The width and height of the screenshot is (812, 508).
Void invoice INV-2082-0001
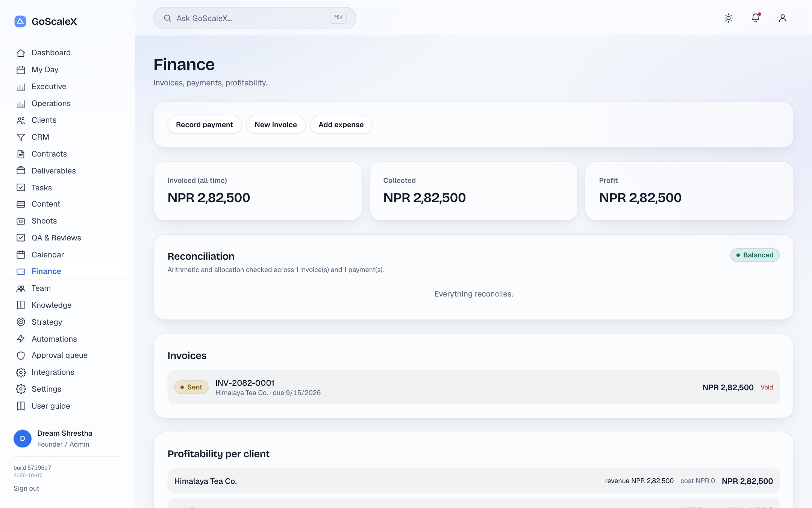click(x=767, y=387)
